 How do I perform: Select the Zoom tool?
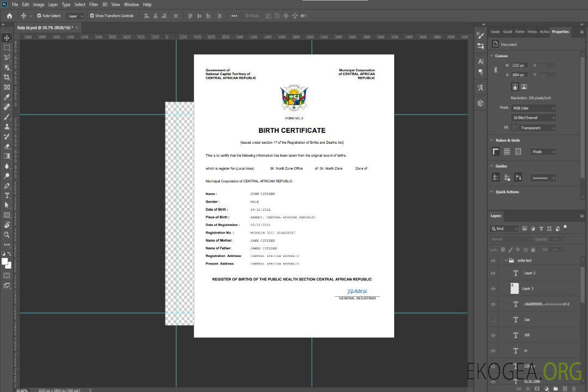[x=7, y=235]
